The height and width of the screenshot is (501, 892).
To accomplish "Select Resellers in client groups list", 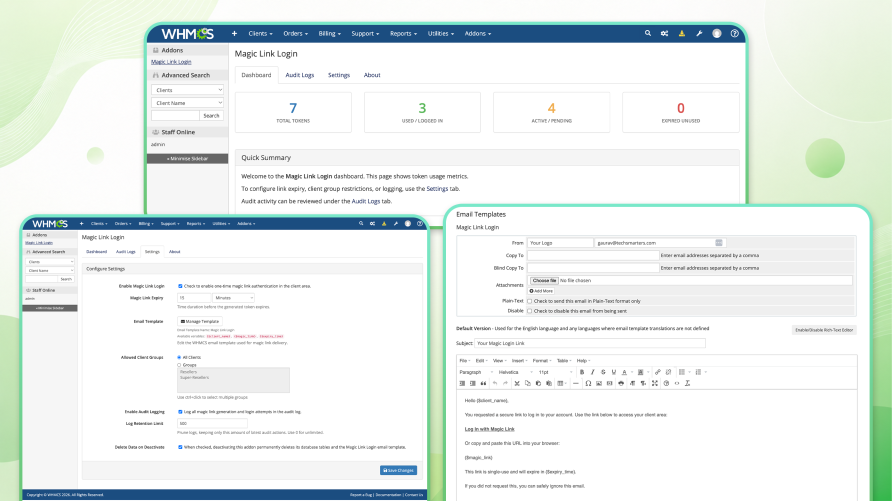I will [x=188, y=372].
